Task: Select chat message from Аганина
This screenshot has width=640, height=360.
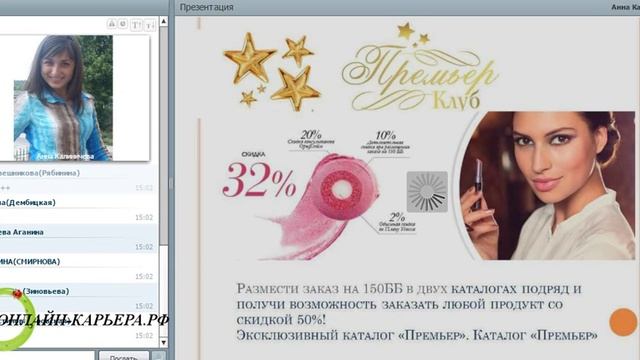Action: click(78, 239)
